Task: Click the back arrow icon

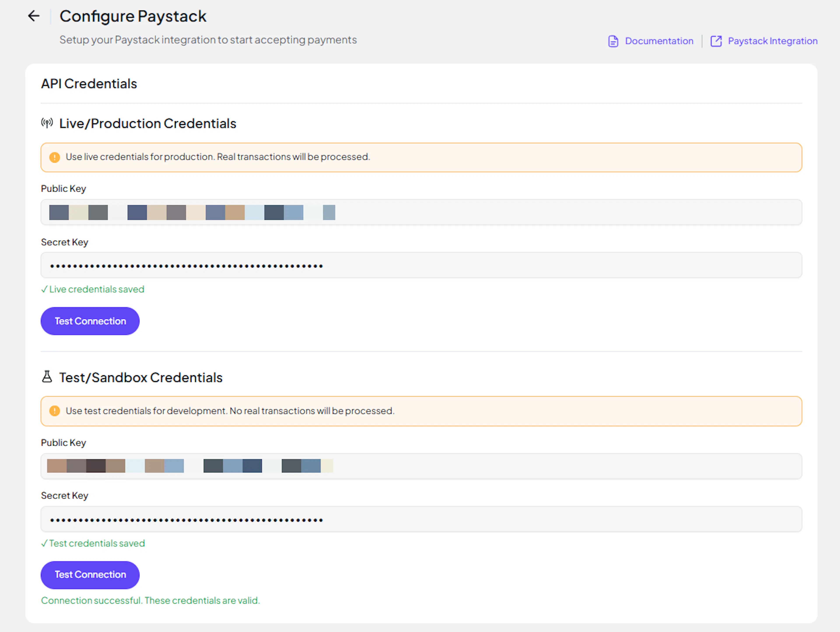Action: pos(34,16)
